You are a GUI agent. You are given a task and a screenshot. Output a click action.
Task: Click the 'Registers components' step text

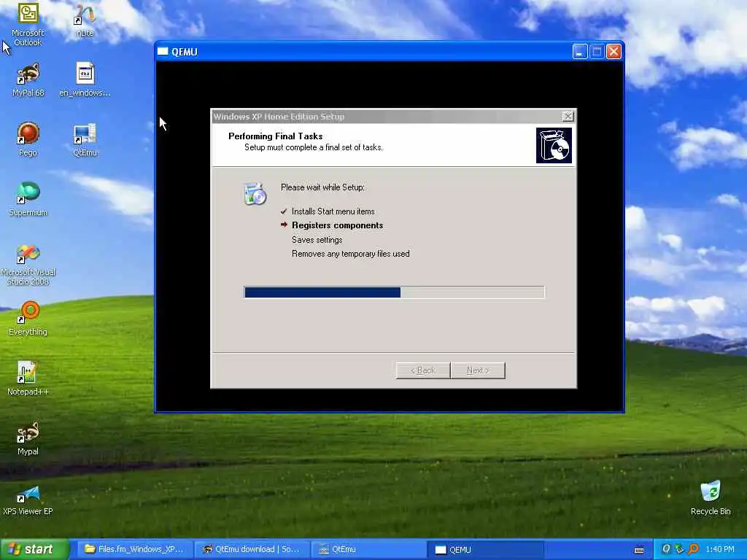(x=337, y=225)
